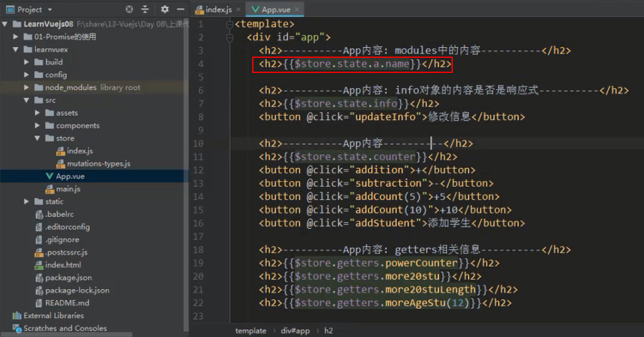
Task: Collapse the store folder
Action: click(x=37, y=138)
